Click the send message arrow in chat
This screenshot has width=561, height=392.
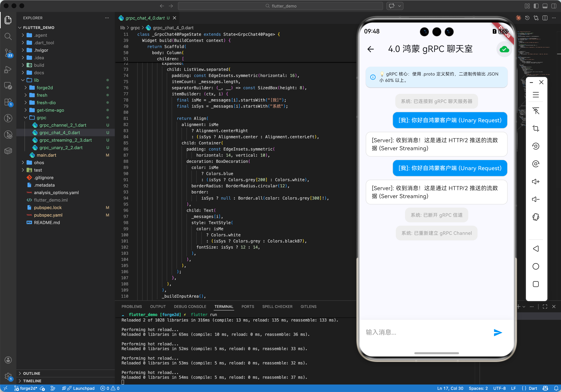[x=497, y=332]
